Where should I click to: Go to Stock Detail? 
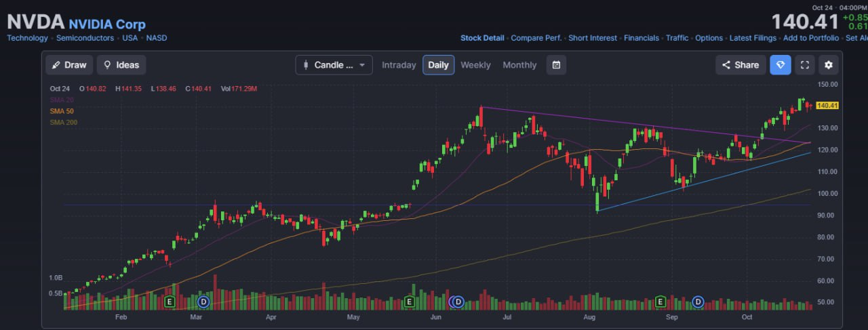point(482,38)
